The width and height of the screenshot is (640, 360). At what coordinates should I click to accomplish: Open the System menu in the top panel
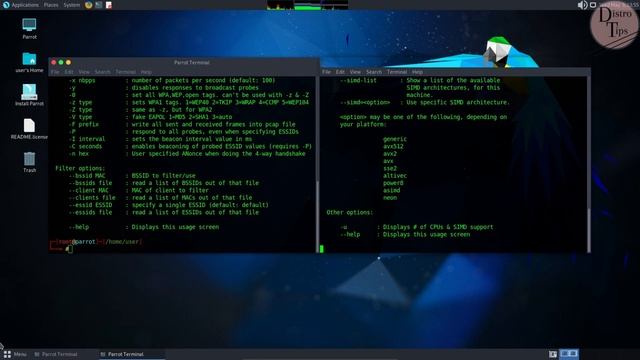(71, 5)
